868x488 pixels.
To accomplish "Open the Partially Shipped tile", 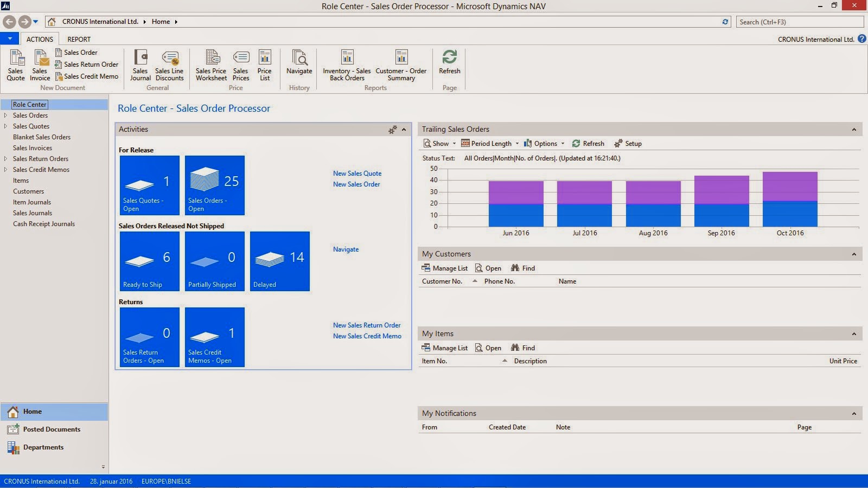I will coord(215,261).
